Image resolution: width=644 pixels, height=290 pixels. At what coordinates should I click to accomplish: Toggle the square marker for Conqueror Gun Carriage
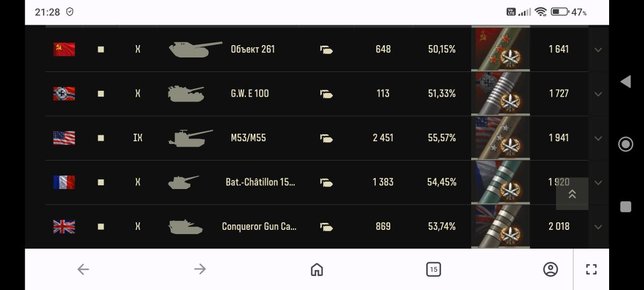(x=101, y=227)
